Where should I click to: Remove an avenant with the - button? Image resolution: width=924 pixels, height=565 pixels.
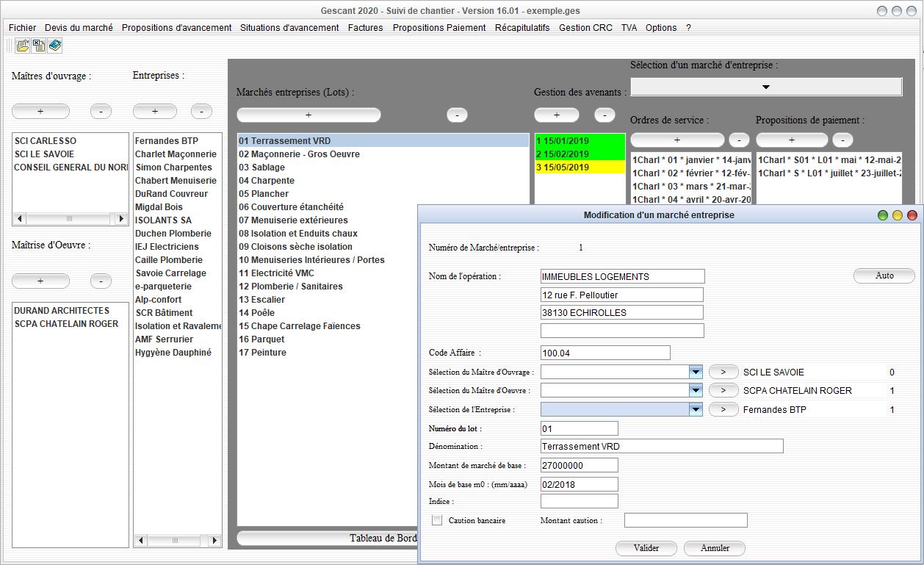click(604, 115)
